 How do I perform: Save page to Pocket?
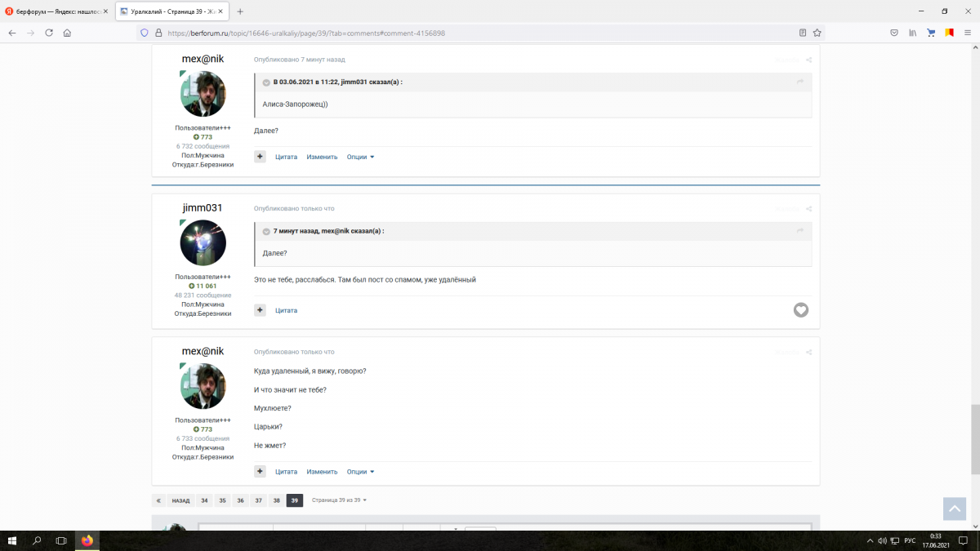click(894, 33)
